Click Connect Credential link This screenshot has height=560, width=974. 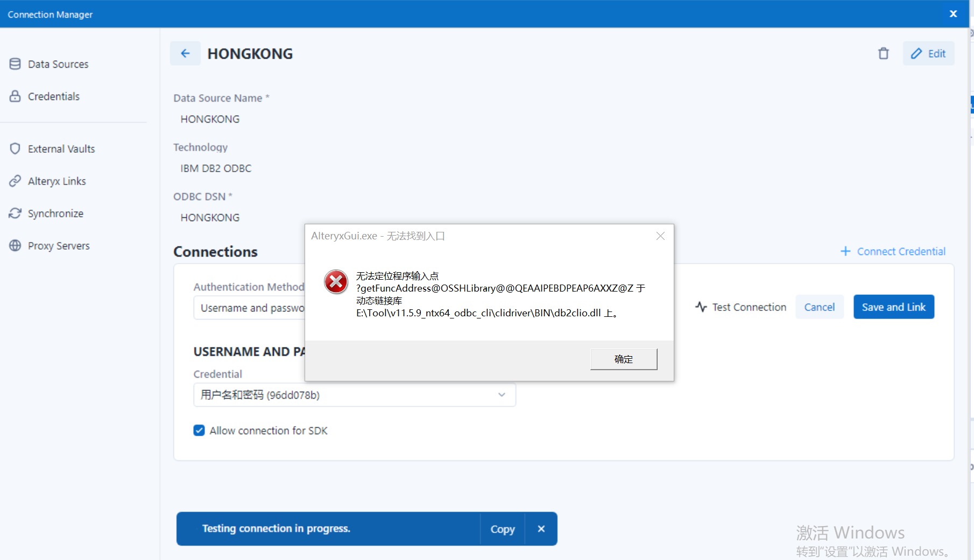click(893, 251)
